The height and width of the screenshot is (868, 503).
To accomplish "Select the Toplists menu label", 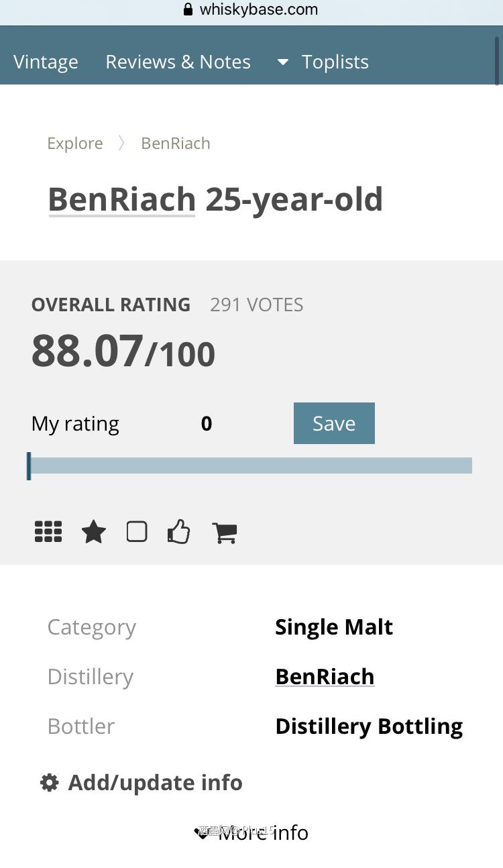I will pyautogui.click(x=335, y=62).
